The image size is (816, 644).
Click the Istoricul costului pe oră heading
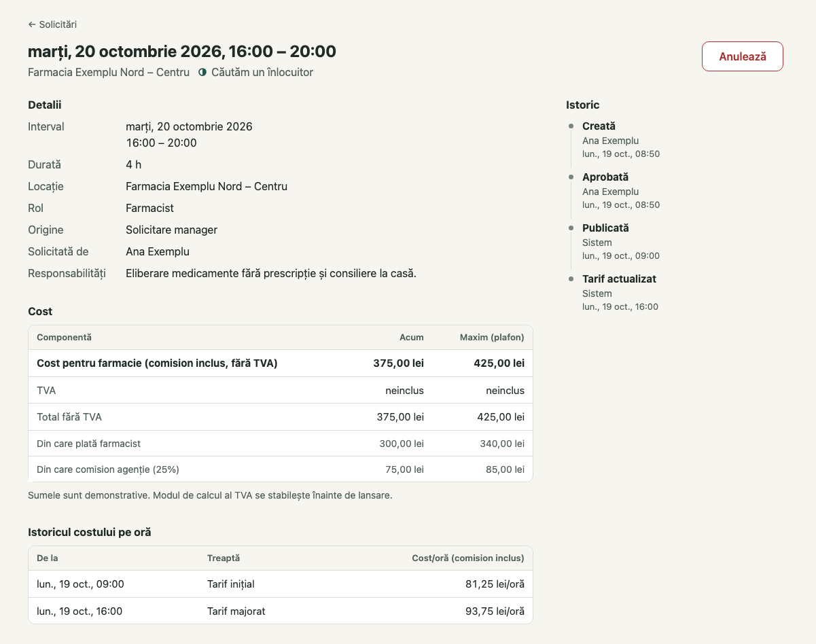(x=90, y=533)
